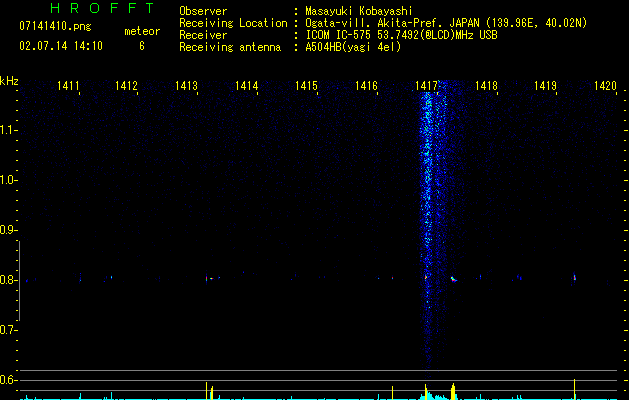Click the date stamp 02.07.14 14:10

[x=61, y=46]
